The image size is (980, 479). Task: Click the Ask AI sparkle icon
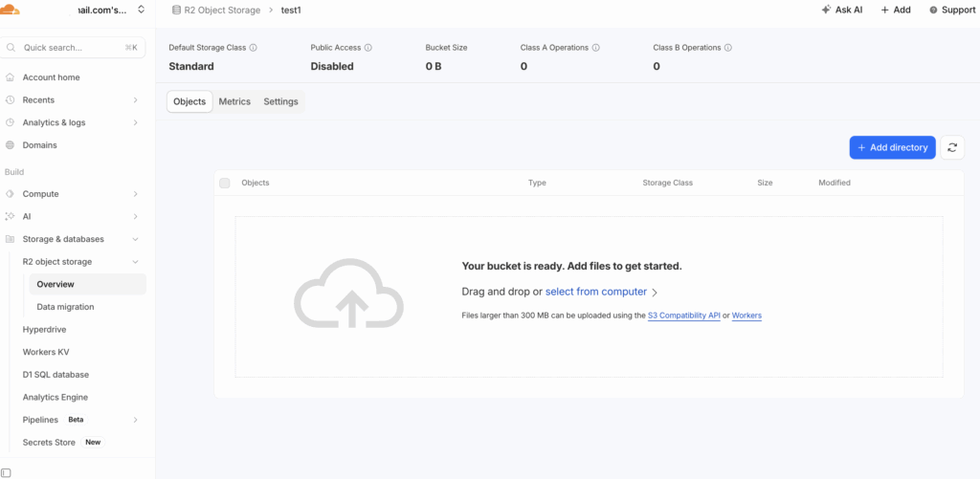click(x=826, y=10)
